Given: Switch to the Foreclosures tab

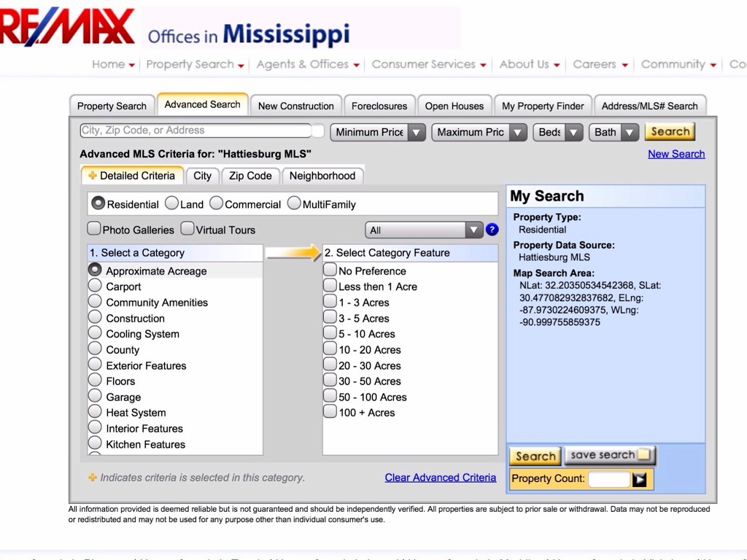Looking at the screenshot, I should tap(379, 106).
